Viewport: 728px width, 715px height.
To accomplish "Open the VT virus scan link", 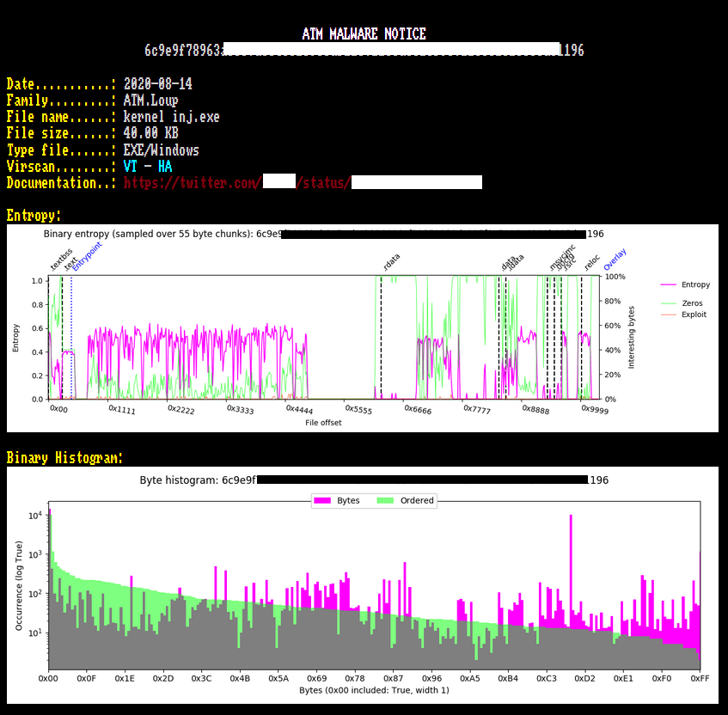I will click(132, 167).
